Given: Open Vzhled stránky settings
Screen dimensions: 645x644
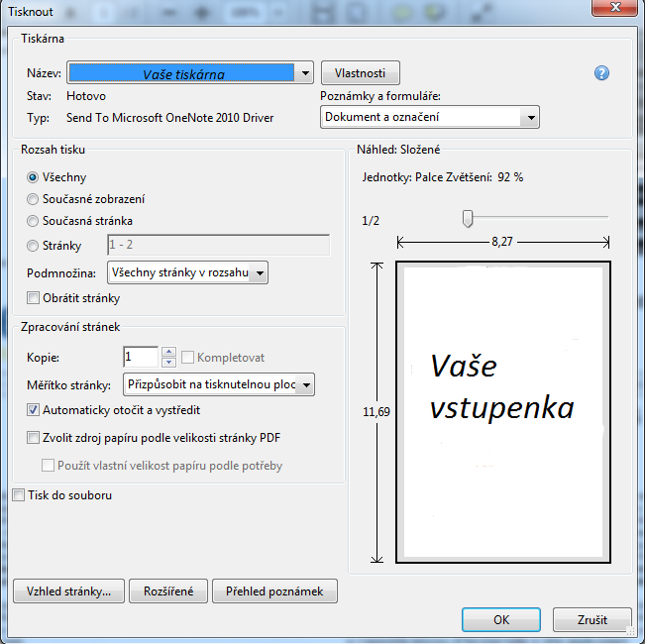Looking at the screenshot, I should click(68, 591).
